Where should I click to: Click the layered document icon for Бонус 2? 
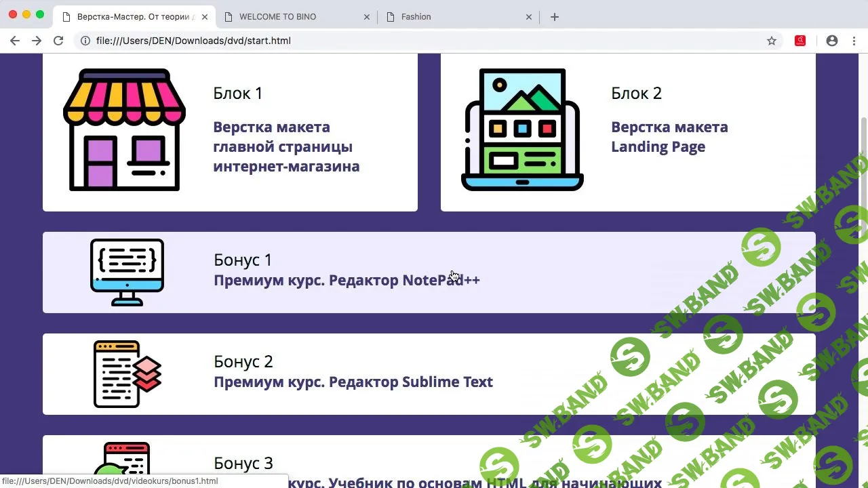(127, 373)
